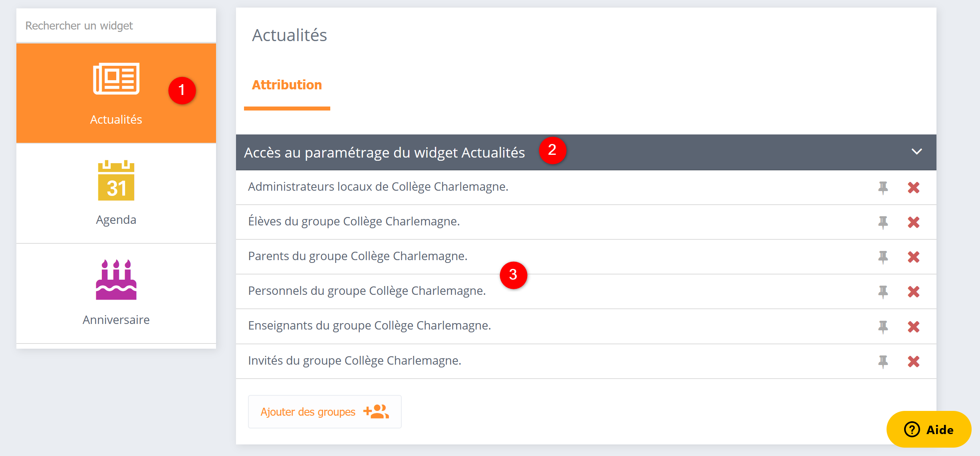Remove Élèves du groupe with the red X
The width and height of the screenshot is (980, 456).
[914, 222]
